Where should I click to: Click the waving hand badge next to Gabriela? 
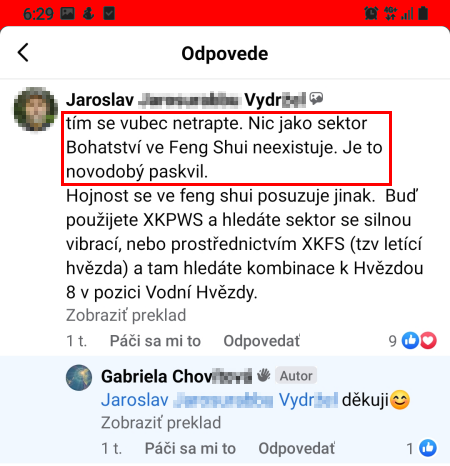pos(264,375)
